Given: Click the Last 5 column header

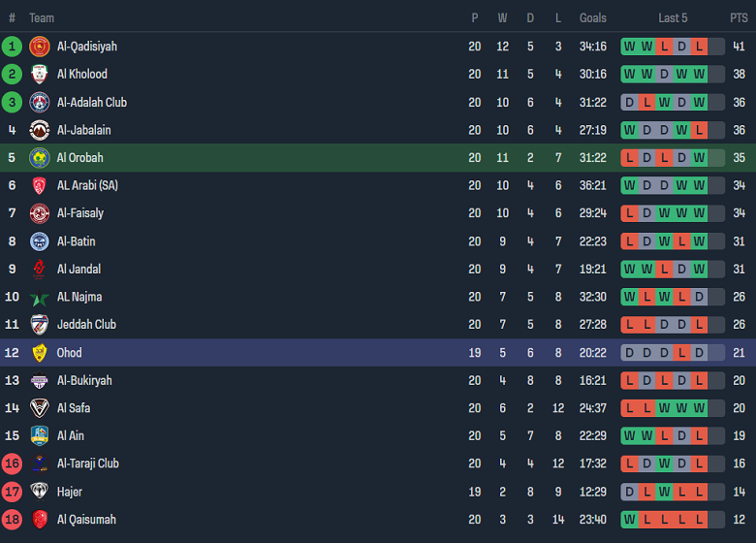Looking at the screenshot, I should (x=673, y=17).
